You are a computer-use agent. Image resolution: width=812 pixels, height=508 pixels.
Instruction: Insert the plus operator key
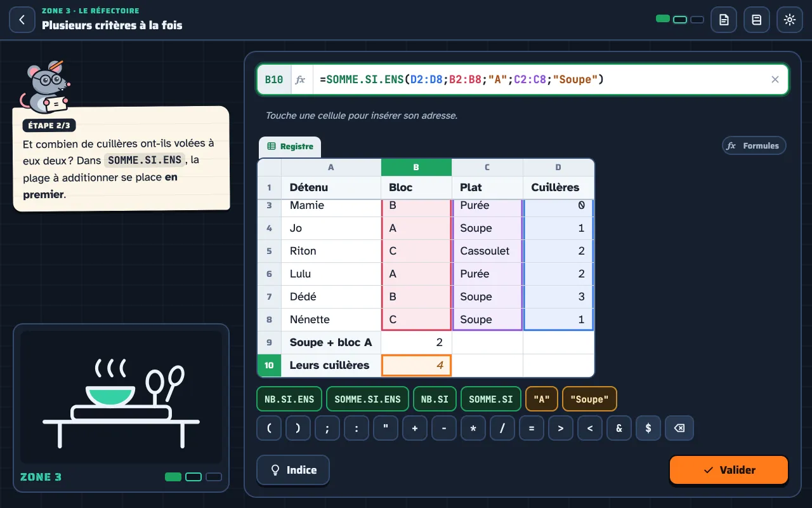pos(415,428)
